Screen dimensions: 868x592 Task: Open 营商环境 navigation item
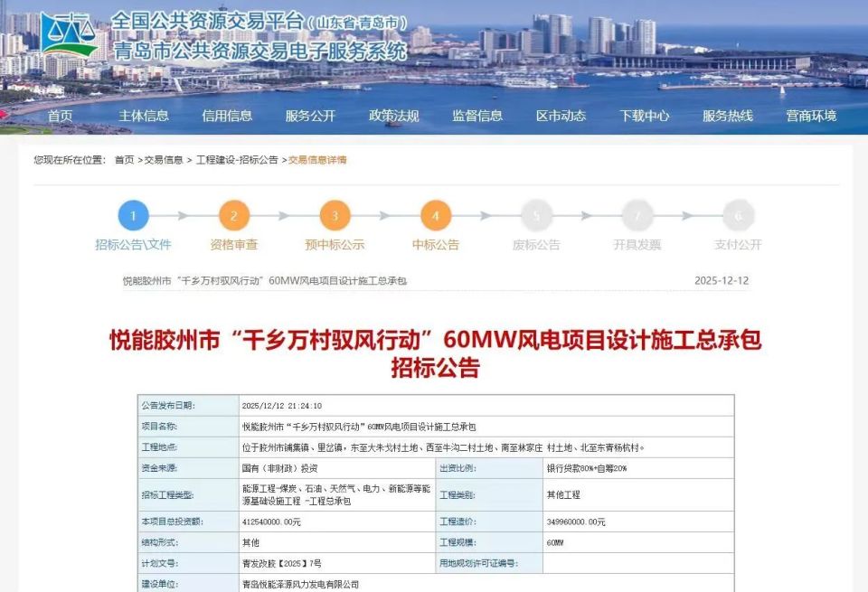pos(812,116)
